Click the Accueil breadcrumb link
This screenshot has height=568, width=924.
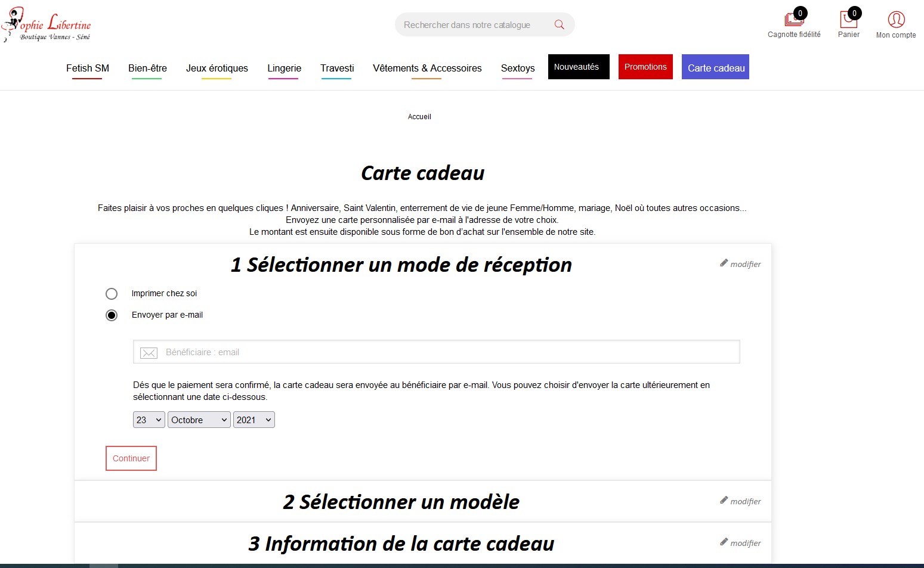coord(419,117)
